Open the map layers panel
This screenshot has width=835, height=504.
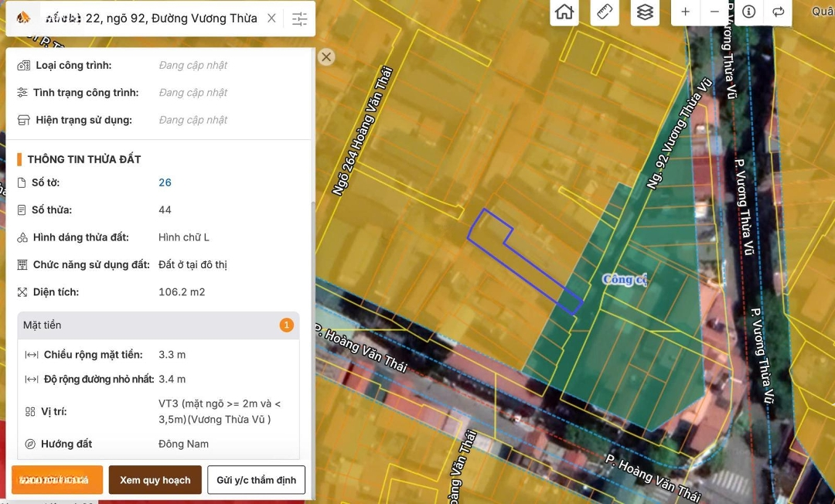[x=645, y=12]
